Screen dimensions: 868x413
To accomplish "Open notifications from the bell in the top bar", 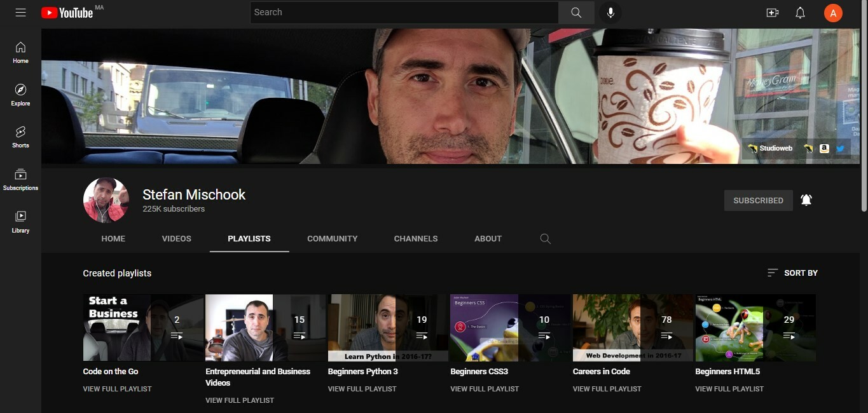I will 800,12.
